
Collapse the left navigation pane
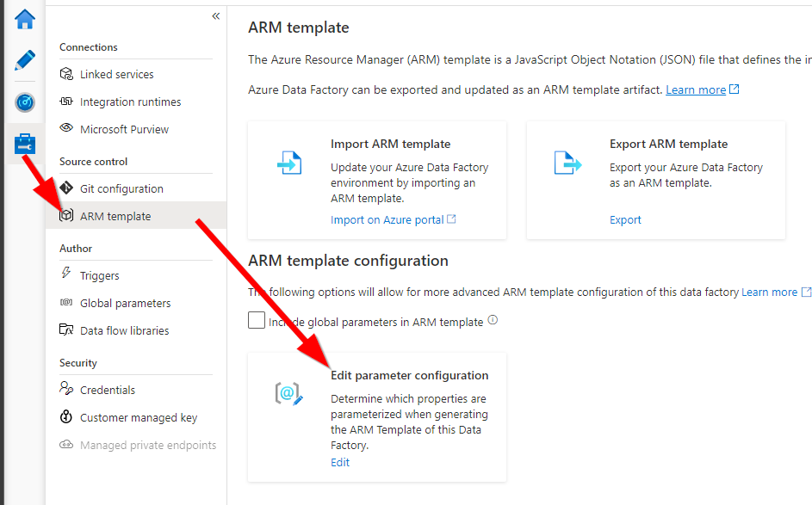coord(215,15)
